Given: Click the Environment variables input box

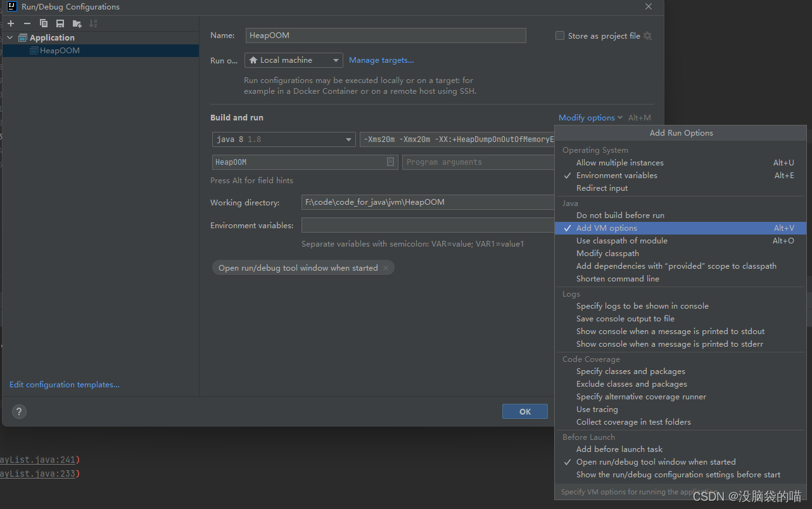Looking at the screenshot, I should coord(428,226).
